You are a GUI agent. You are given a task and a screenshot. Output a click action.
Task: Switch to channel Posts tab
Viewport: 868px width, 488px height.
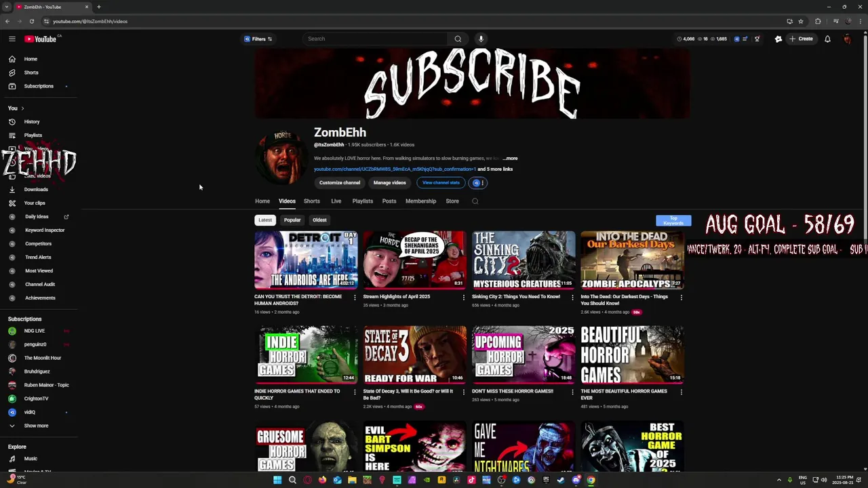389,201
